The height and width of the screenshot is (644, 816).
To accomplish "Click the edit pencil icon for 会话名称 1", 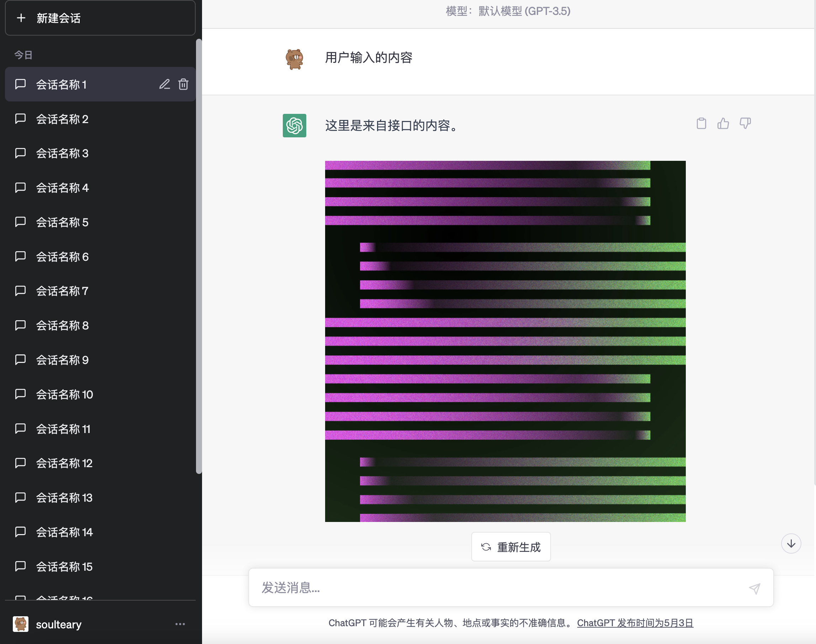I will tap(164, 84).
